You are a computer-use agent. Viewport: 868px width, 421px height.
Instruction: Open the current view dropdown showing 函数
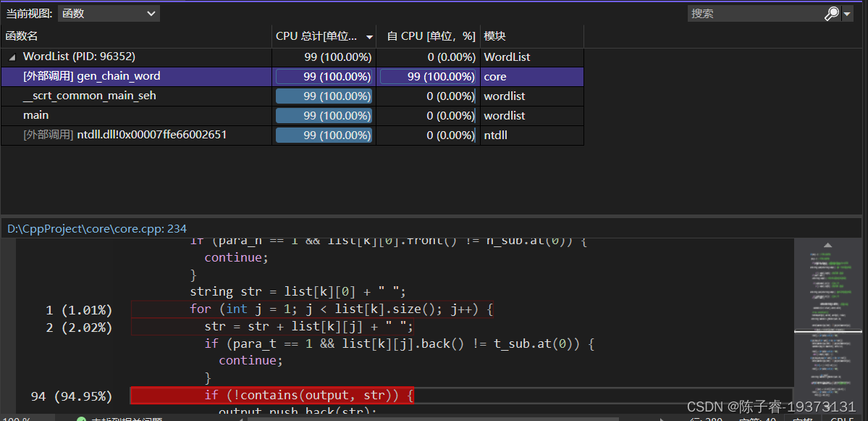coord(109,14)
